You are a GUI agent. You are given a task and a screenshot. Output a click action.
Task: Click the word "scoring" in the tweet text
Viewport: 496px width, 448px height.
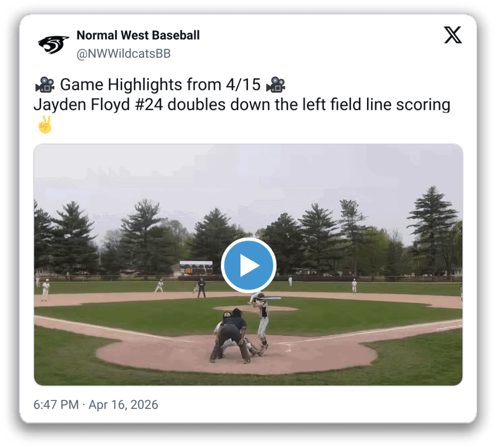click(423, 104)
